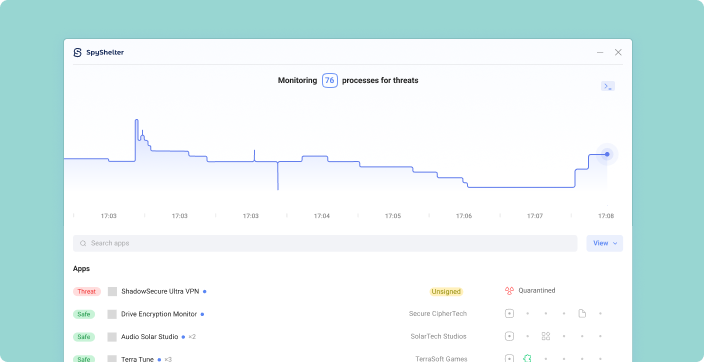Click the Search apps field
Image resolution: width=704 pixels, height=362 pixels.
coord(325,243)
